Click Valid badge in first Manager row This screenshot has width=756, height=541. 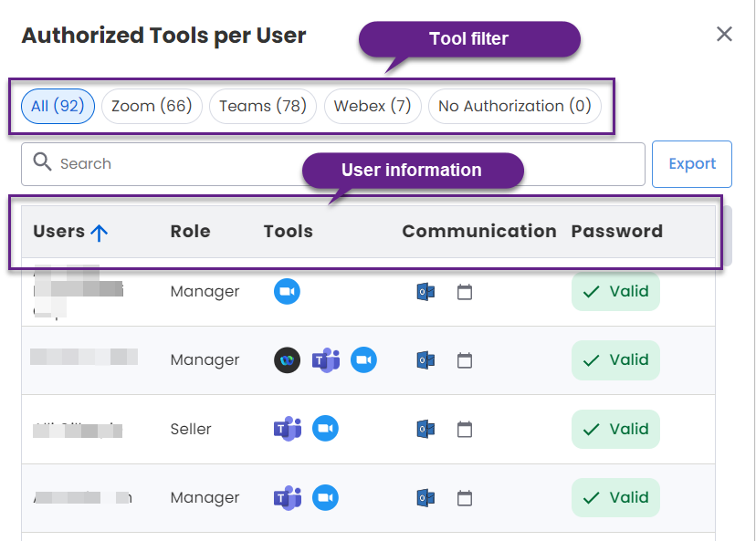(x=615, y=291)
